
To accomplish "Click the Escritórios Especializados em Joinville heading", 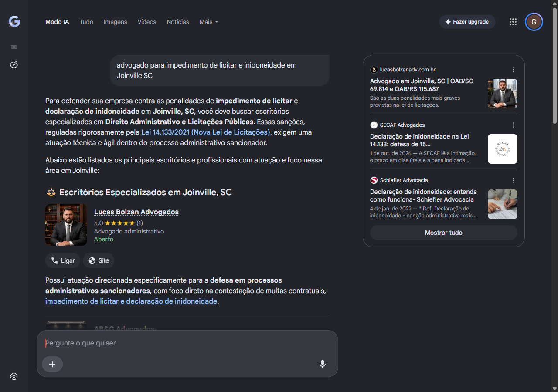I will (x=146, y=192).
